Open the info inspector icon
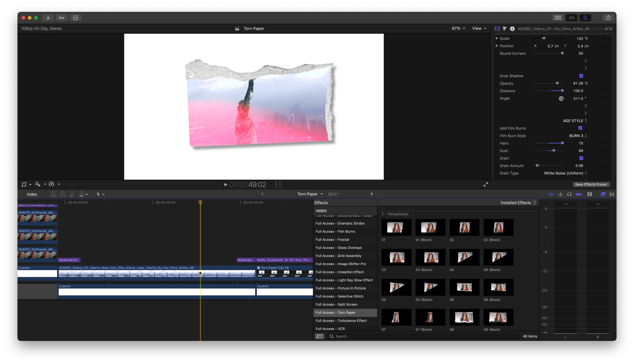Viewport: 634px width, 364px height. pos(512,29)
